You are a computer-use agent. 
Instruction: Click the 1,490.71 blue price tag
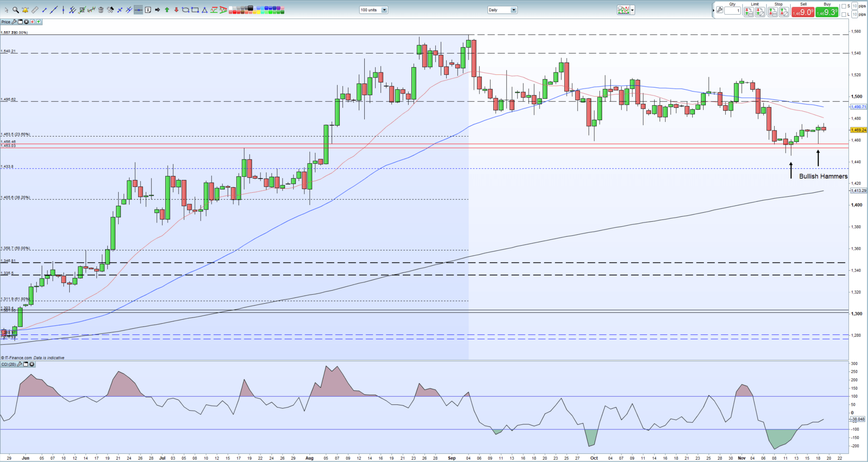(858, 107)
